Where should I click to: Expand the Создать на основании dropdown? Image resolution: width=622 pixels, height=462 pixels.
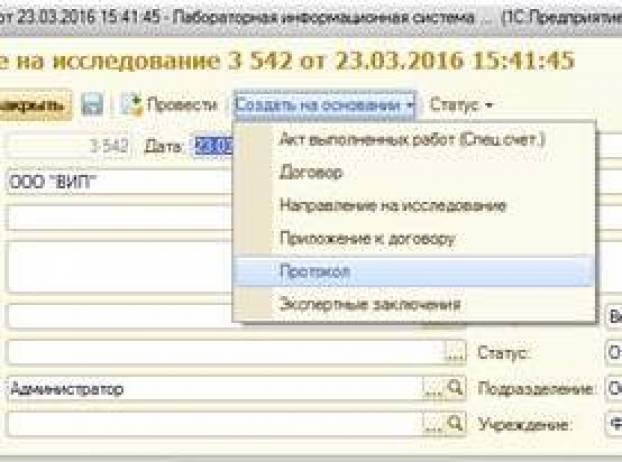[325, 104]
